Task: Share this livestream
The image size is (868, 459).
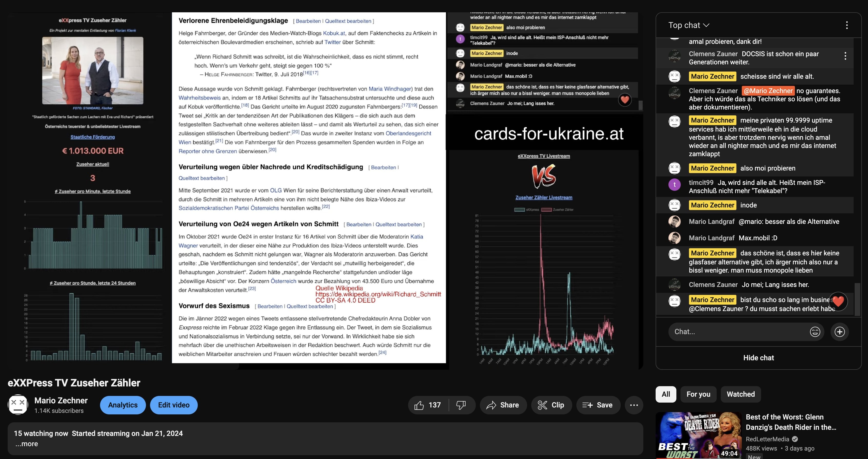Action: (x=502, y=405)
